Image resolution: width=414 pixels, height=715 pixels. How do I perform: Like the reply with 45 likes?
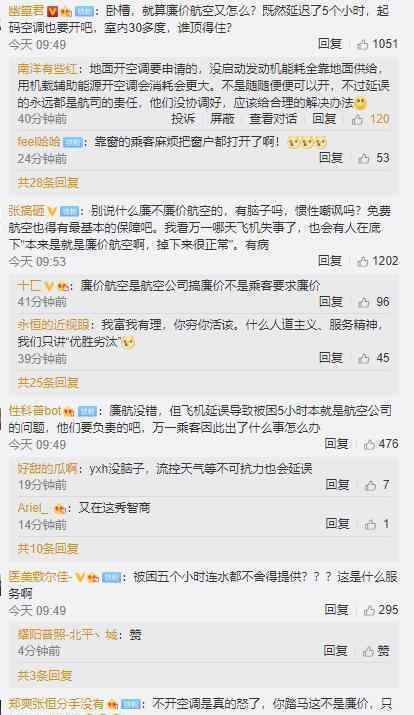[364, 358]
